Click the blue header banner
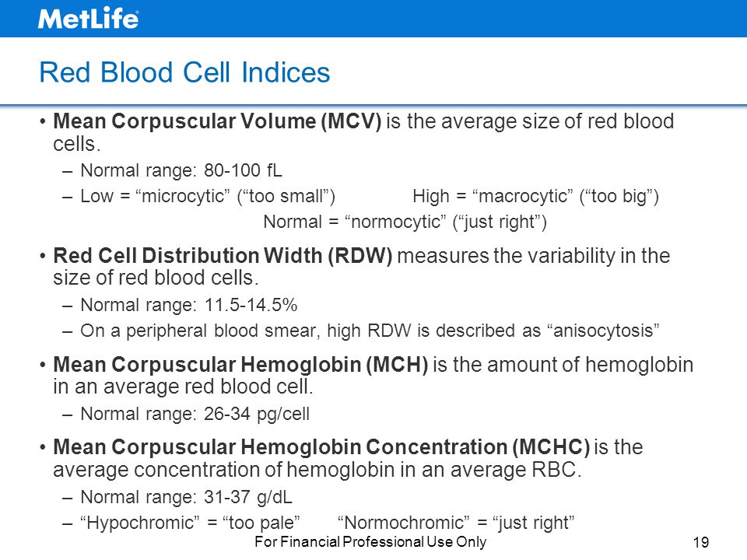The width and height of the screenshot is (747, 560). click(x=373, y=19)
